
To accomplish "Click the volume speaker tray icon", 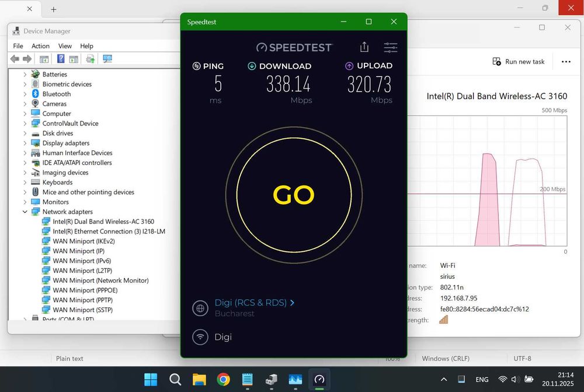I will click(x=515, y=379).
